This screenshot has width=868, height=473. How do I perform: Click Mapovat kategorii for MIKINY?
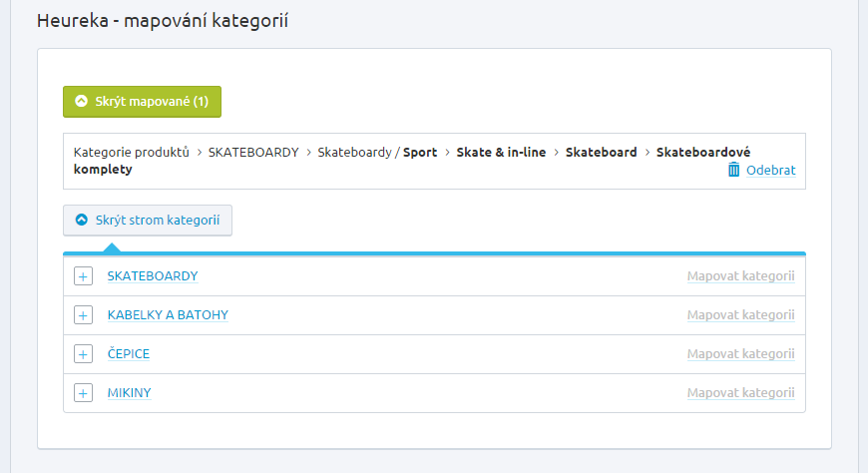pyautogui.click(x=740, y=393)
